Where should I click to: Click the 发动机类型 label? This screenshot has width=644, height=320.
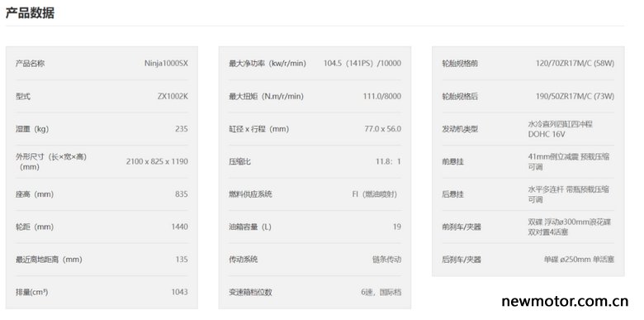coord(460,129)
